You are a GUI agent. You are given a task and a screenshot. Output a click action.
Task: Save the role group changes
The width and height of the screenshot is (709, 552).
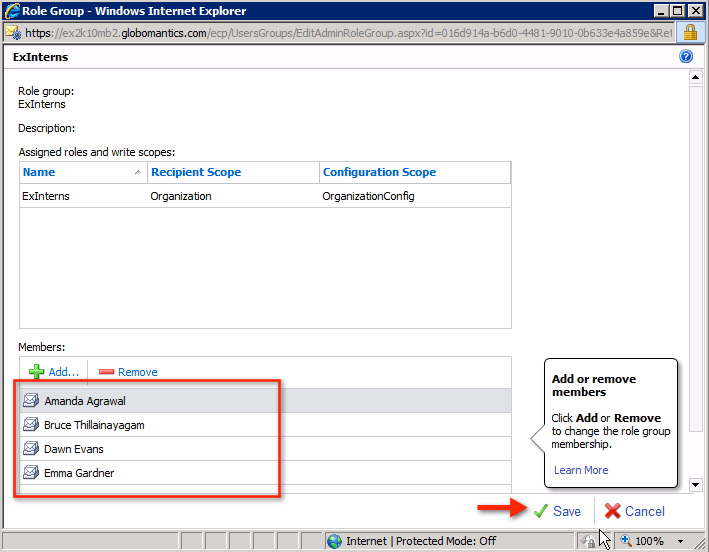557,511
